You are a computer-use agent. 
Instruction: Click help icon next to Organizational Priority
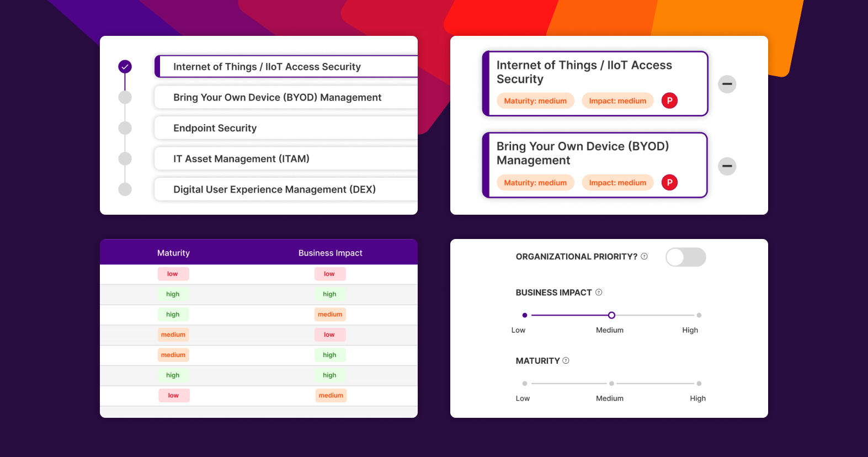pyautogui.click(x=644, y=257)
